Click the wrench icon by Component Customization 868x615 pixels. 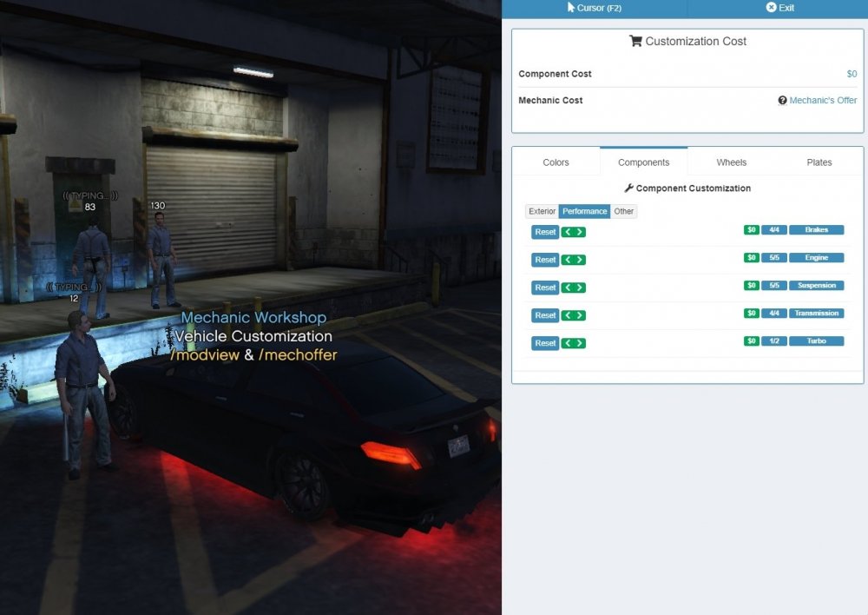click(628, 188)
